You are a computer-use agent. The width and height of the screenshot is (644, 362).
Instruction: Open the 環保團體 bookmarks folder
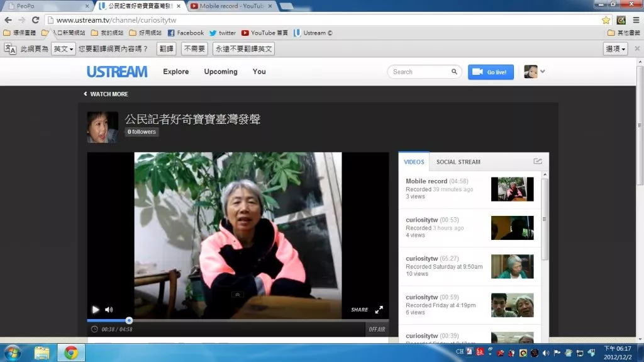(19, 33)
